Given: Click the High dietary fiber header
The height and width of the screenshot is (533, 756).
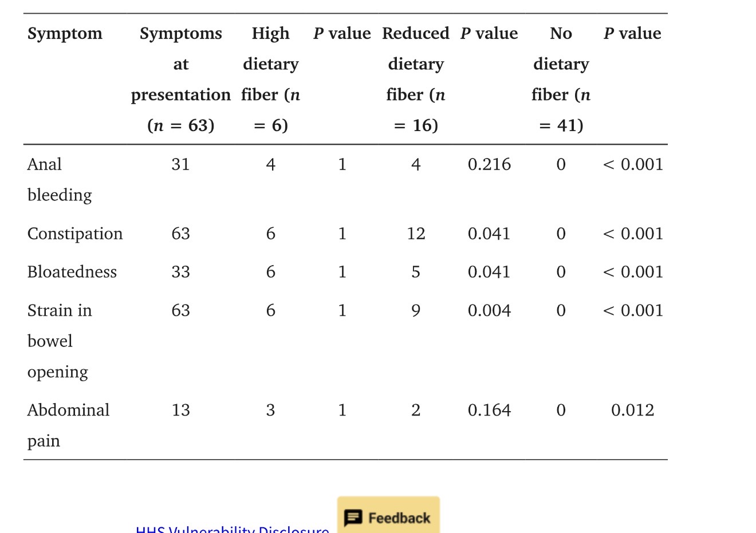Looking at the screenshot, I should (x=270, y=79).
